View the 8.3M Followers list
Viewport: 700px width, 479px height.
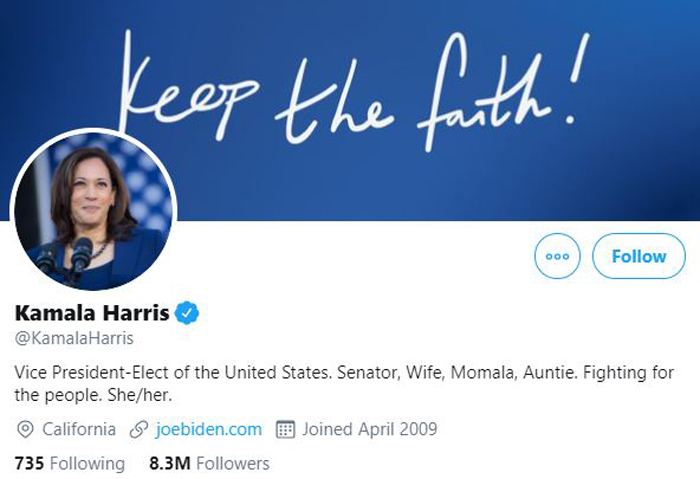point(209,463)
